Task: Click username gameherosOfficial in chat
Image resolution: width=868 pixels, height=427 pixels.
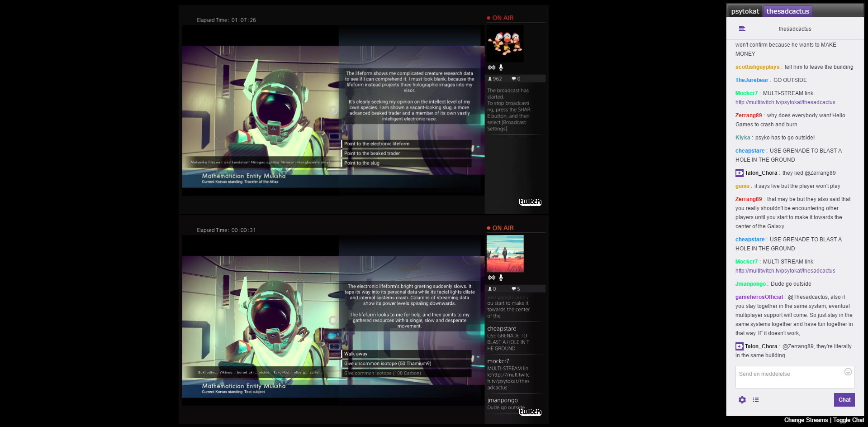Action: pyautogui.click(x=759, y=297)
